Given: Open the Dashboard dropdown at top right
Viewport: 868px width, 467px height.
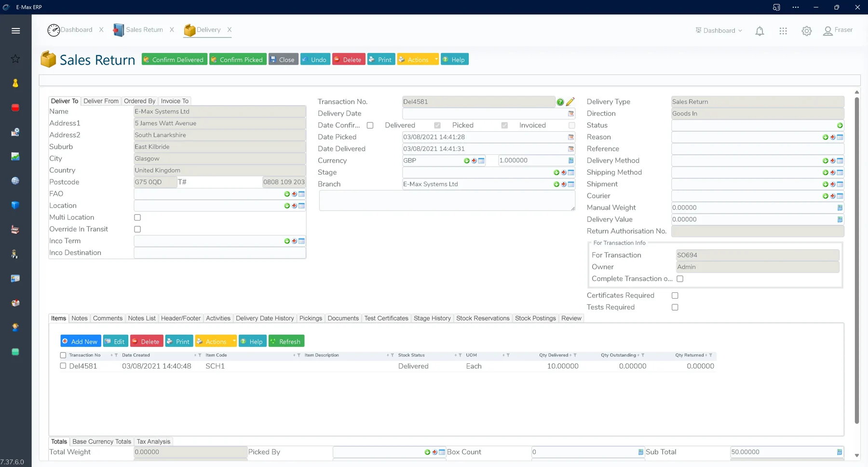Looking at the screenshot, I should 719,30.
